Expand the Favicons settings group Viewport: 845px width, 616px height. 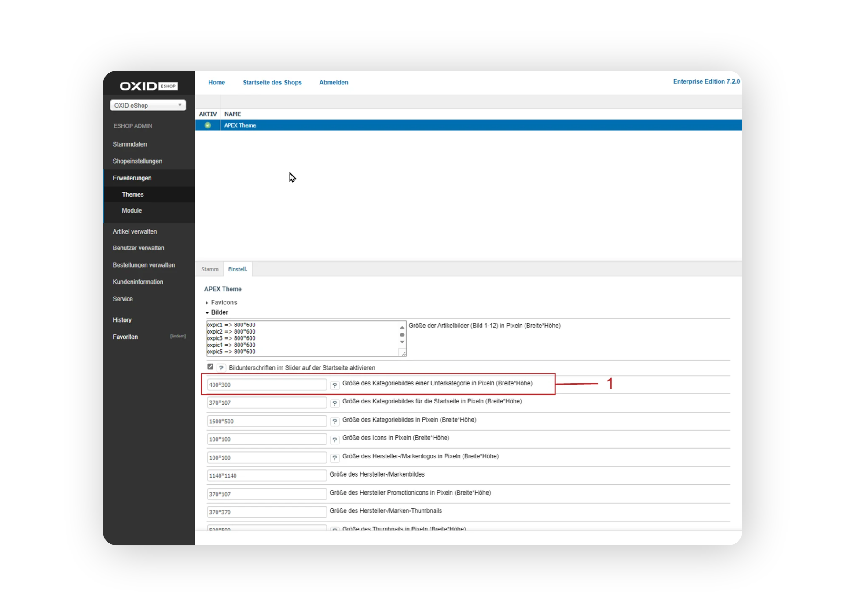(x=223, y=303)
